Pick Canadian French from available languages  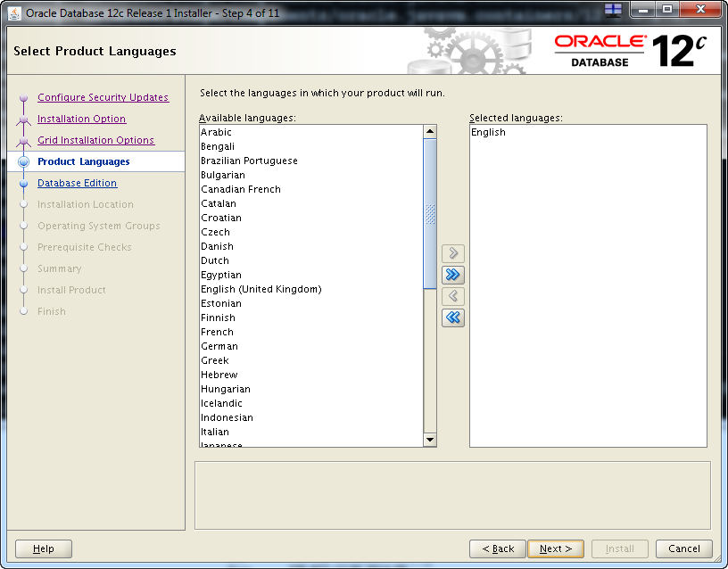tap(311, 189)
